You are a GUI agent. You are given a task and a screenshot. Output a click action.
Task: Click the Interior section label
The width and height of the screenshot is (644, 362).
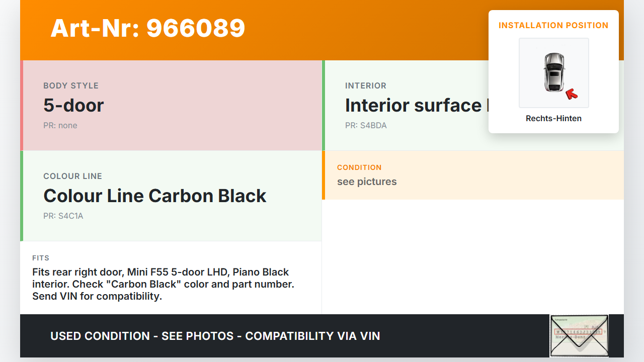coord(366,85)
